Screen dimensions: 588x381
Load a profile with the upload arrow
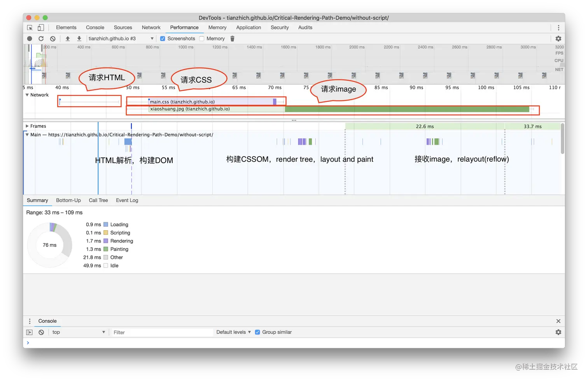pos(68,38)
